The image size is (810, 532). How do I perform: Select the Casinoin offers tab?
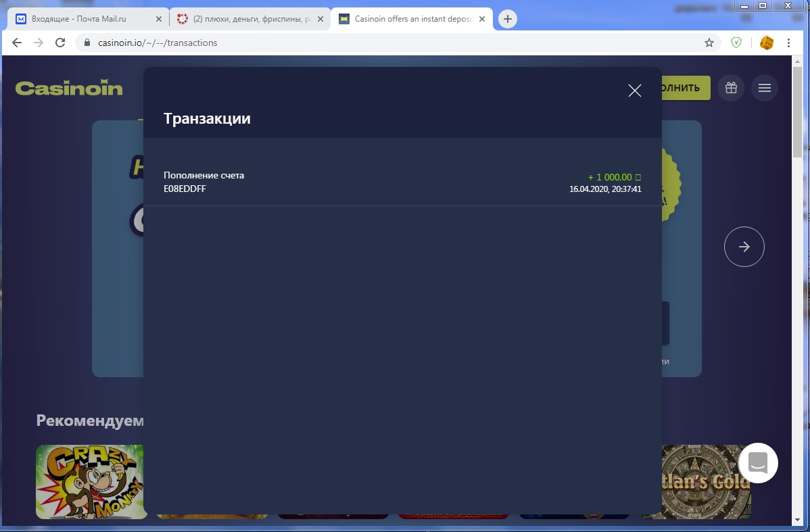413,19
